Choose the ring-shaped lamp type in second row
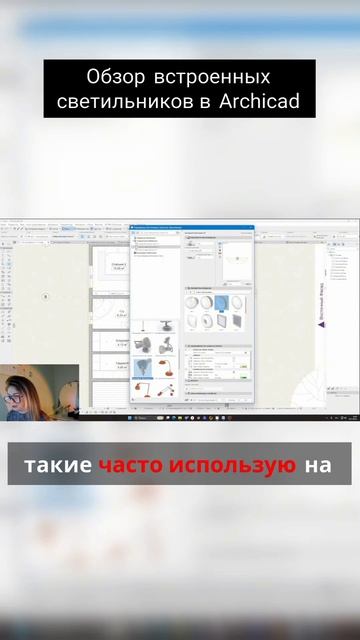Viewport: 360px width, 640px height. pyautogui.click(x=207, y=321)
